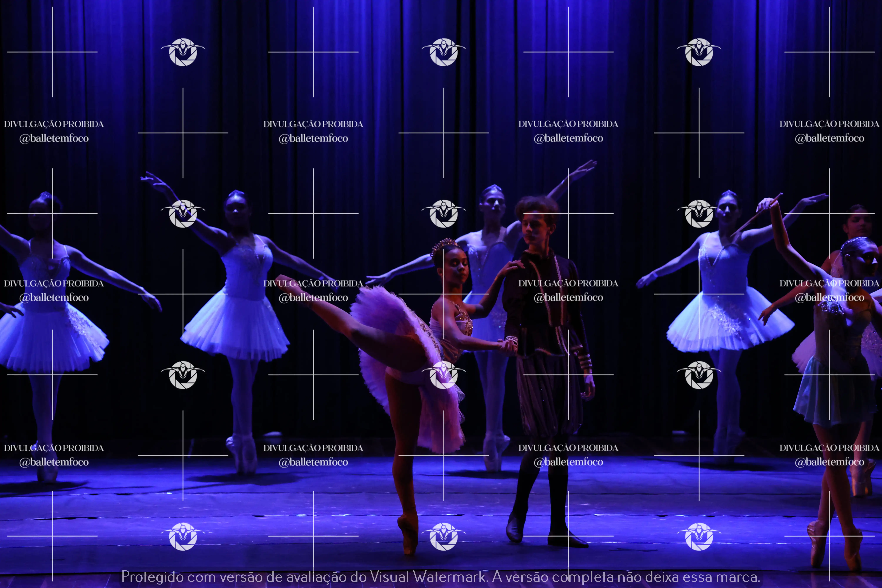Click the top-left 'DIVULGAÇÃO PROIBIDA' watermark text

tap(54, 124)
